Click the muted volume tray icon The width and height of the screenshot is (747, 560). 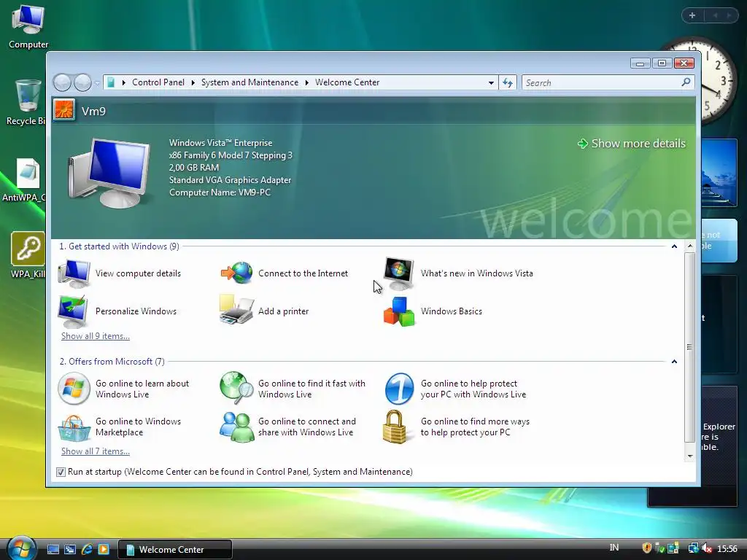tap(707, 548)
